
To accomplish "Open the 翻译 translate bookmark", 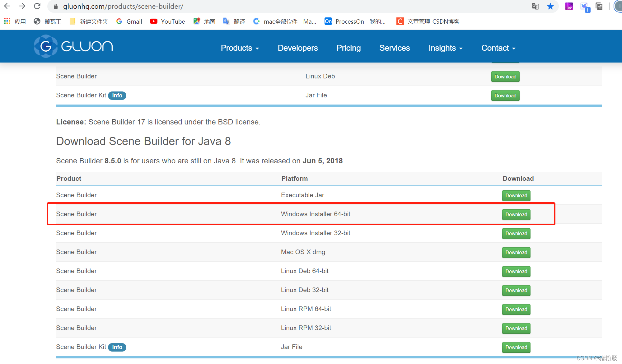I will pos(234,21).
